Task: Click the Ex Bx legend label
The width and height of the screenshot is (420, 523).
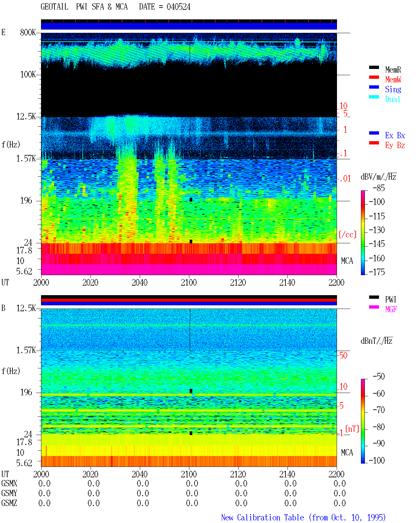Action: (395, 135)
